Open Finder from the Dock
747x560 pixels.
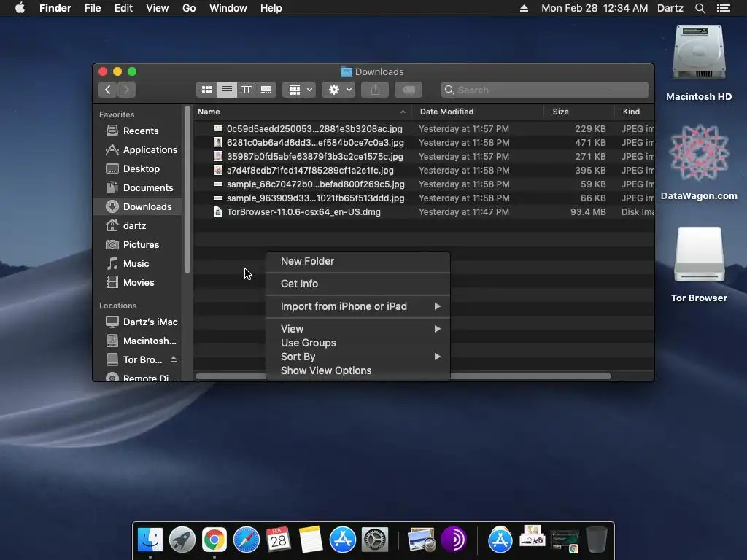pos(150,540)
